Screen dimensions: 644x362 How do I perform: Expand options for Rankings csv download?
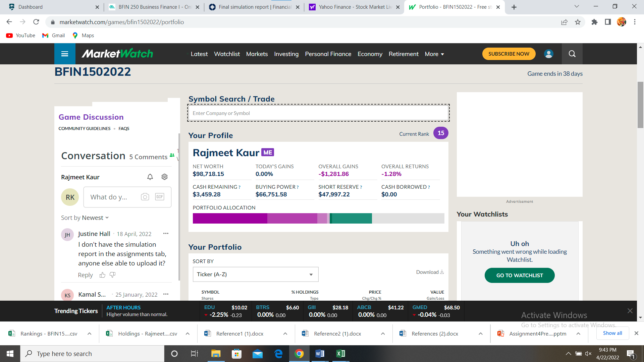coord(90,334)
